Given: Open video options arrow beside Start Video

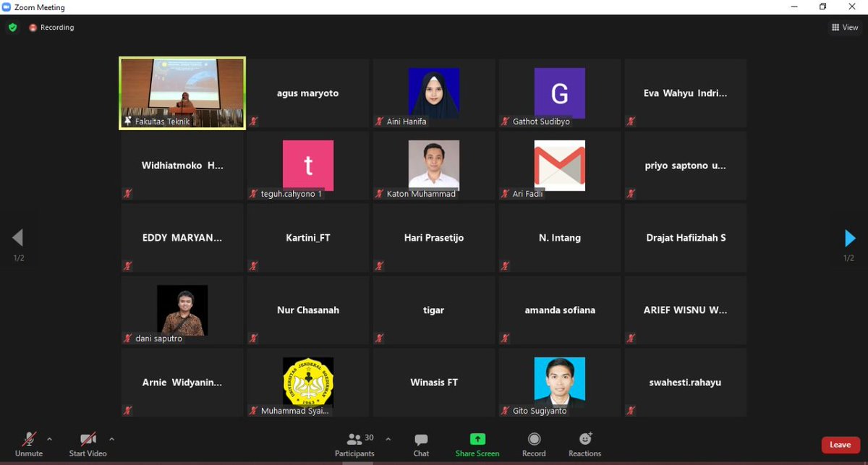Looking at the screenshot, I should pyautogui.click(x=111, y=439).
